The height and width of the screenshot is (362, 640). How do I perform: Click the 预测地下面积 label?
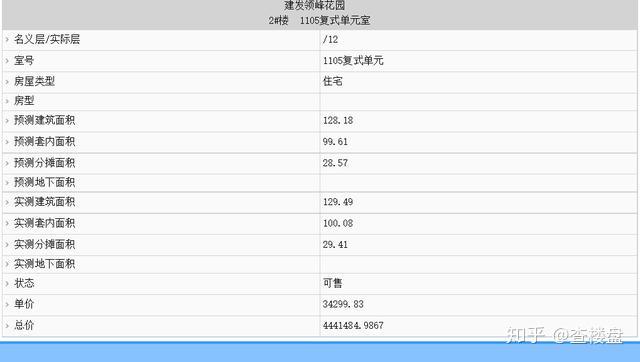coord(44,182)
